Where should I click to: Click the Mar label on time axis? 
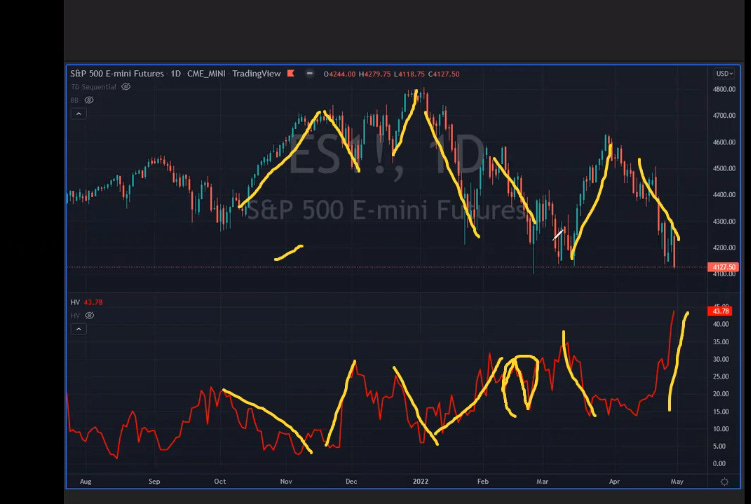[542, 481]
